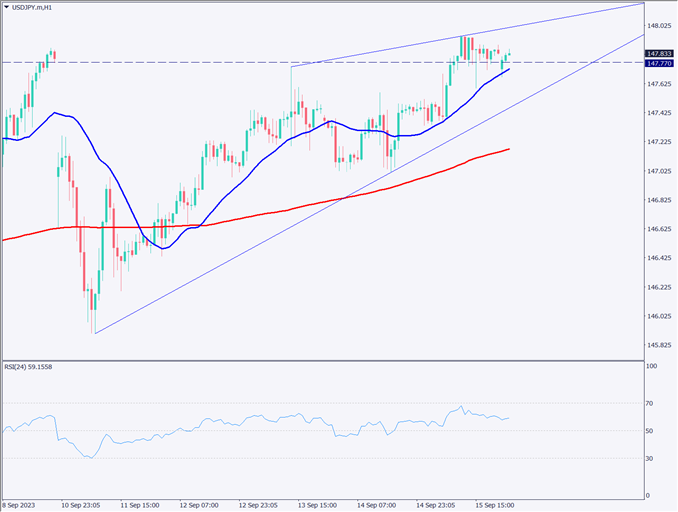Click the RSI line in indicator subwindow
The height and width of the screenshot is (512, 678).
[300, 420]
